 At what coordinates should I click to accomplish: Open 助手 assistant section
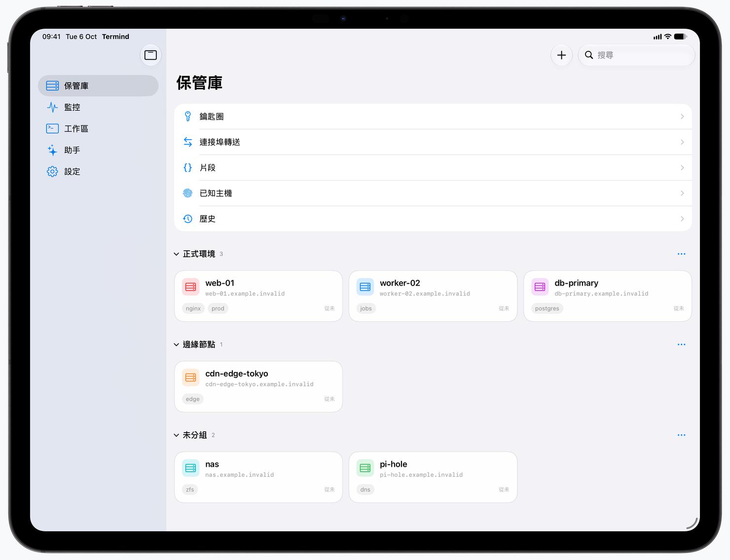[98, 150]
